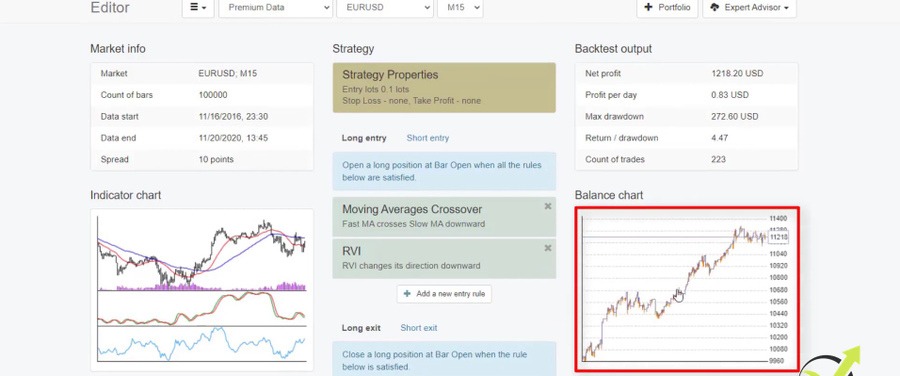Viewport: 900px width, 376px height.
Task: Click plus icon in Add a new entry rule
Action: [407, 294]
